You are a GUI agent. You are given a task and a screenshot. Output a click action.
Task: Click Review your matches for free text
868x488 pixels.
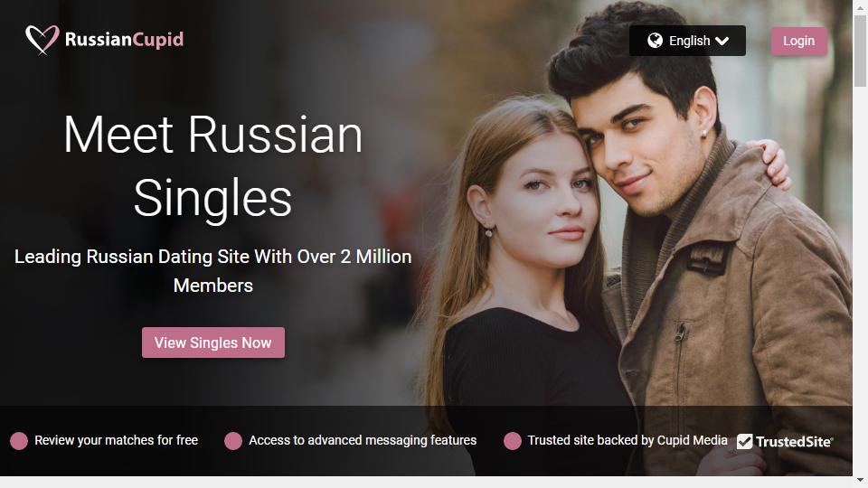pyautogui.click(x=117, y=440)
